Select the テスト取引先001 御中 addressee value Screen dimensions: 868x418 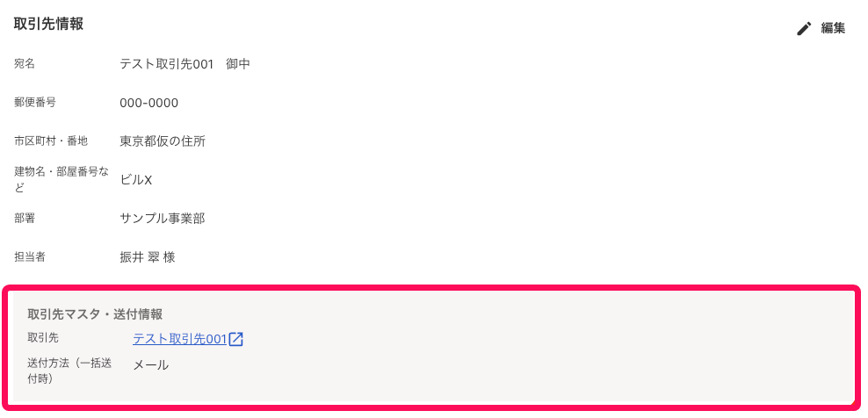pos(184,64)
